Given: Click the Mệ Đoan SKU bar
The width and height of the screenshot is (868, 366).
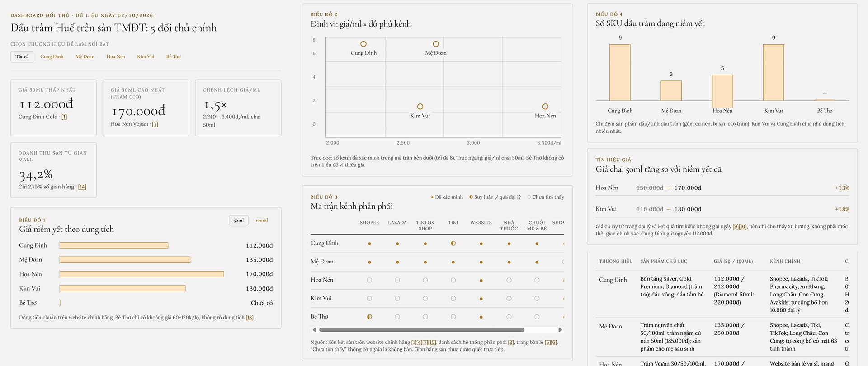Looking at the screenshot, I should (671, 91).
